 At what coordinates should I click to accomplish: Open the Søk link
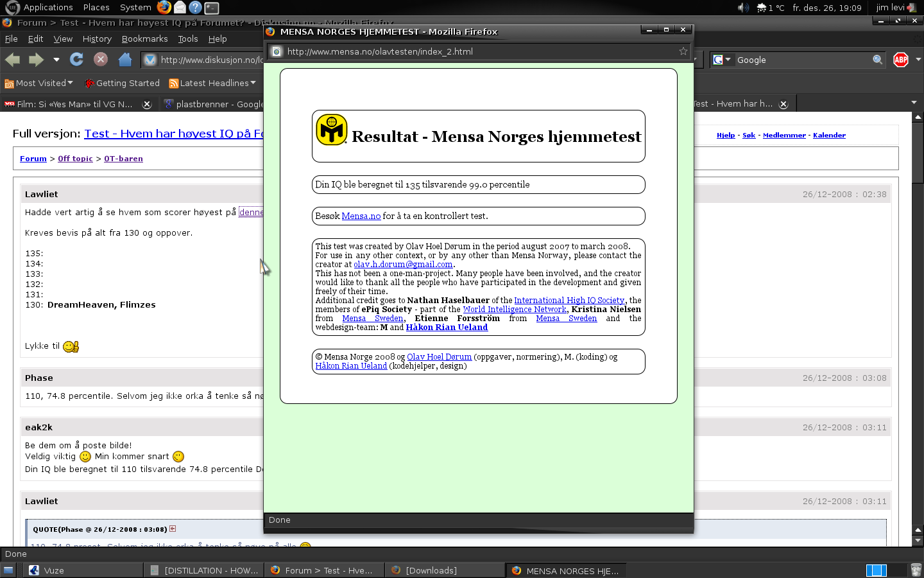tap(749, 136)
